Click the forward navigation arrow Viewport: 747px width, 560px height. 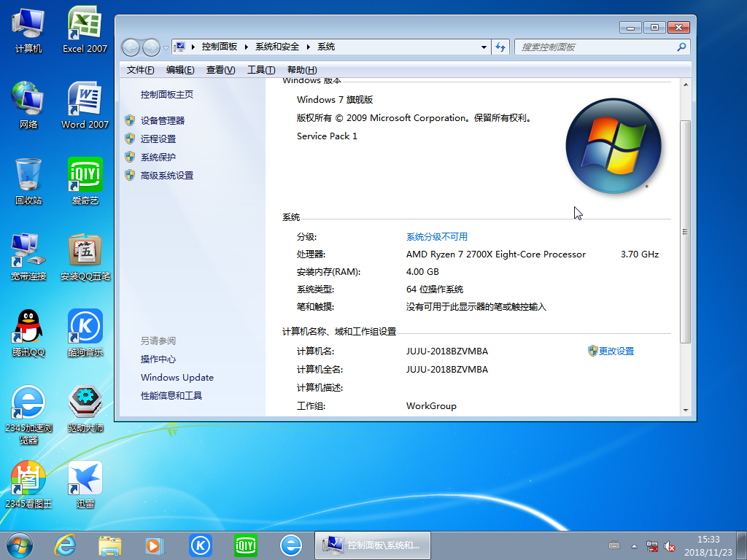[x=151, y=47]
